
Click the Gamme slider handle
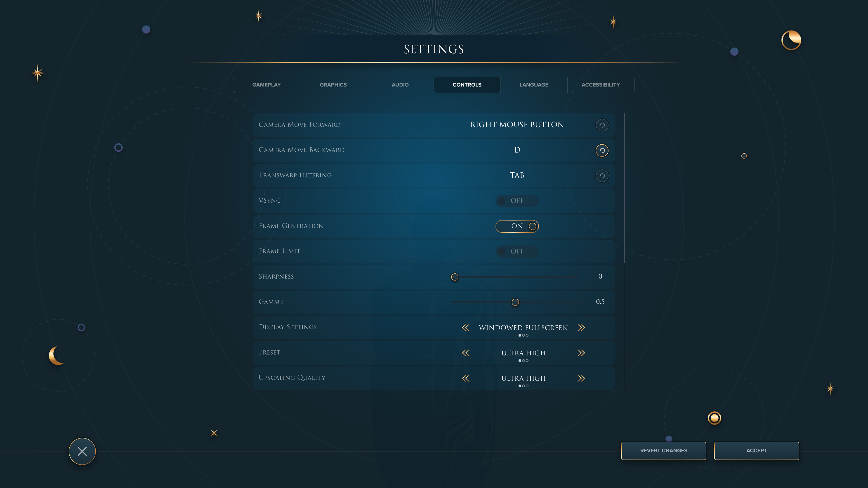[515, 302]
